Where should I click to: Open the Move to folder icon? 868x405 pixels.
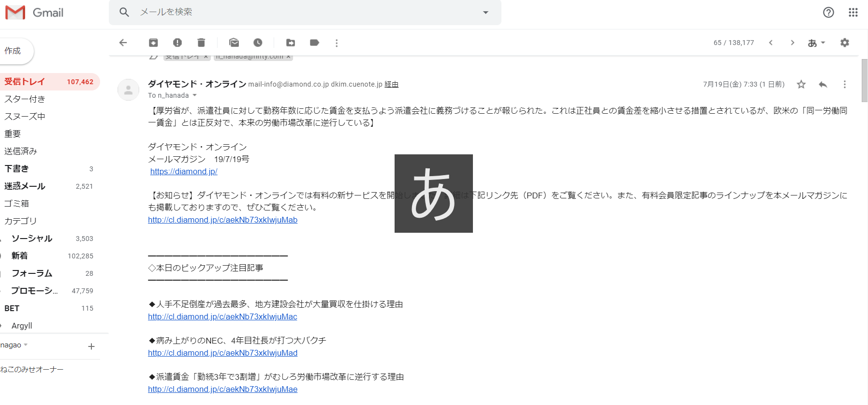291,43
